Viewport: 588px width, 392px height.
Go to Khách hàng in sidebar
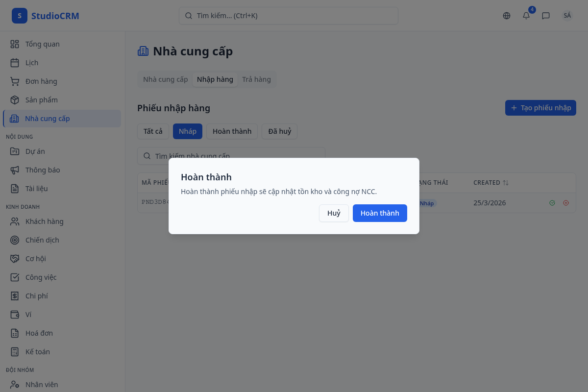[44, 221]
